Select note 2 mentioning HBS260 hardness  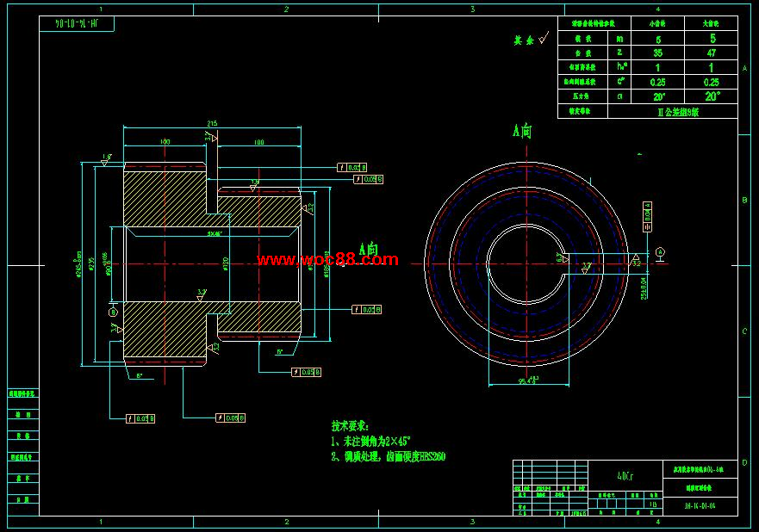click(x=389, y=456)
